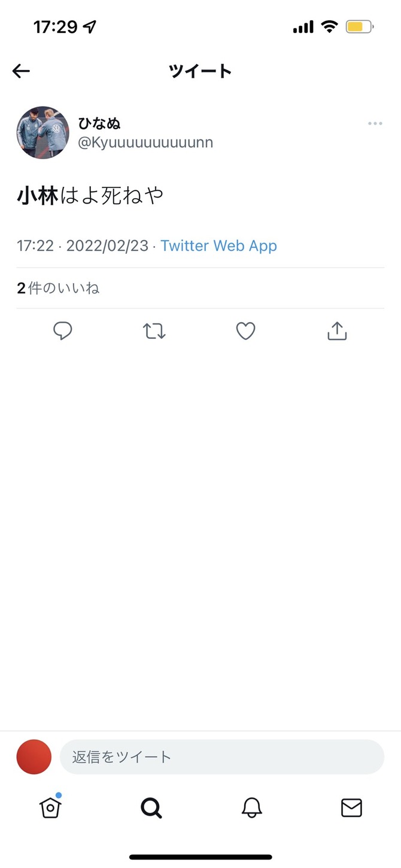Tap the Wi-Fi status icon

[x=329, y=26]
